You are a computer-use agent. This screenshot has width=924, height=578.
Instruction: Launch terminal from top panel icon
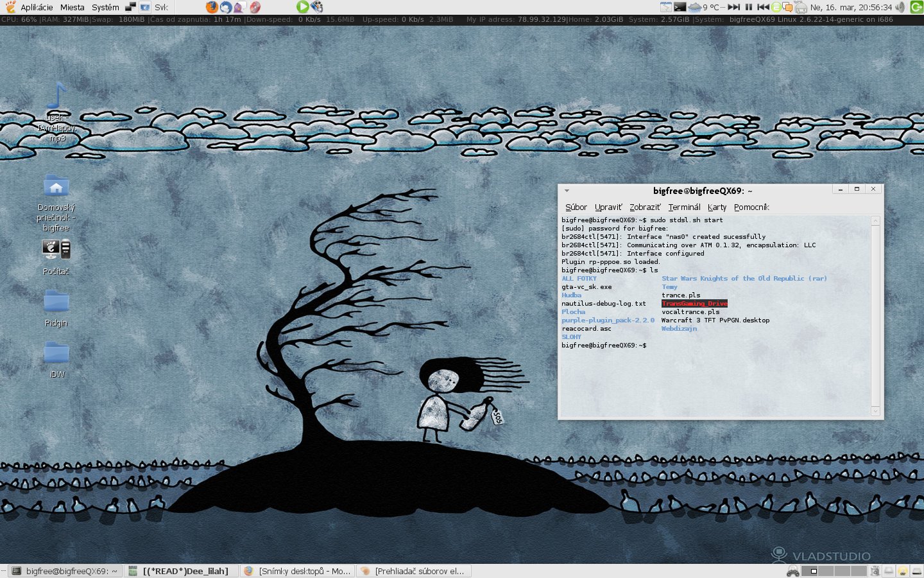(x=680, y=7)
